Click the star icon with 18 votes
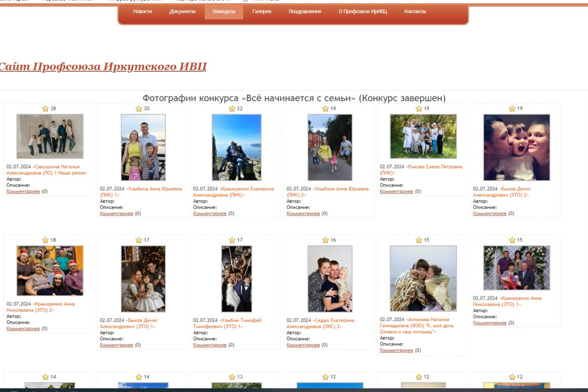Image resolution: width=588 pixels, height=392 pixels. 45,240
